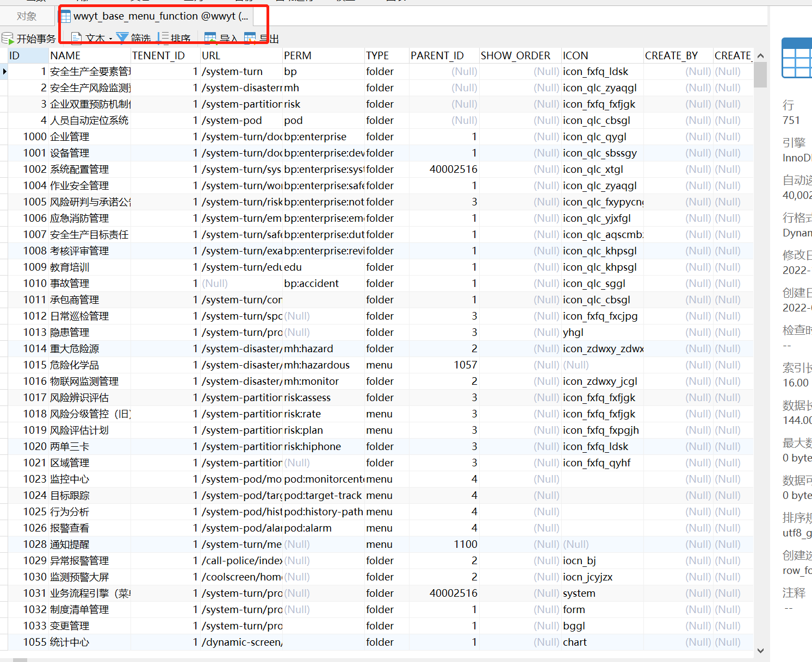Select the NAME cell 事故管理
The image size is (812, 662).
[90, 283]
